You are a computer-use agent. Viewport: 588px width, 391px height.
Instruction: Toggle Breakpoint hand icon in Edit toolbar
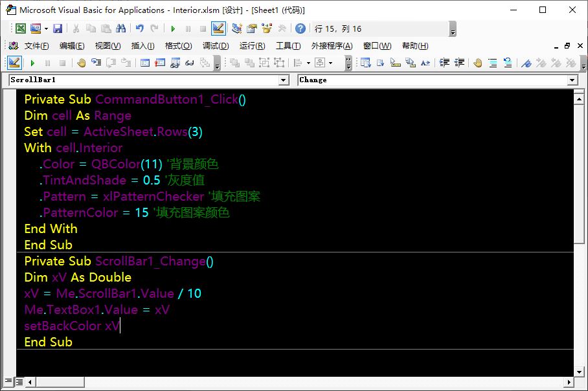tap(478, 63)
